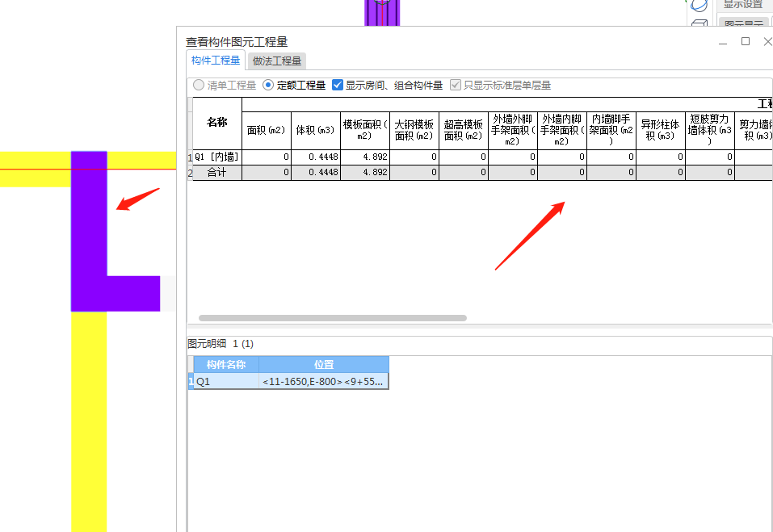Switch to the 构件工程量 tab
The width and height of the screenshot is (773, 532).
(216, 61)
